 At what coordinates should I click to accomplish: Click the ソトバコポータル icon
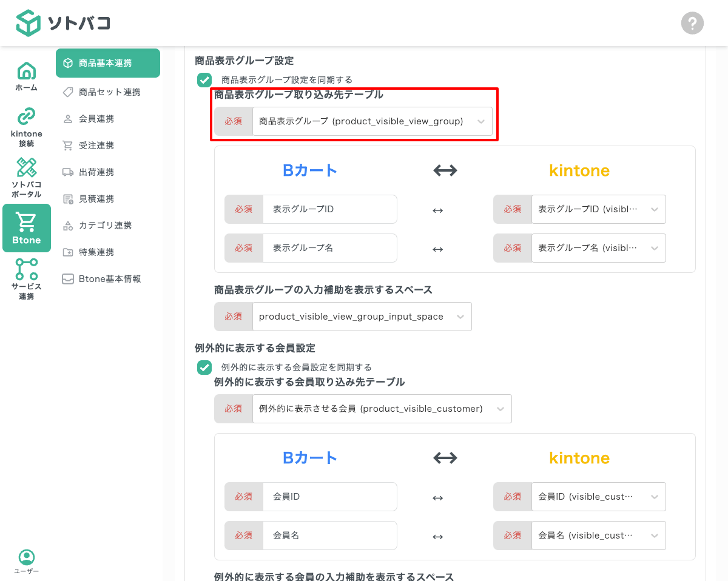26,167
